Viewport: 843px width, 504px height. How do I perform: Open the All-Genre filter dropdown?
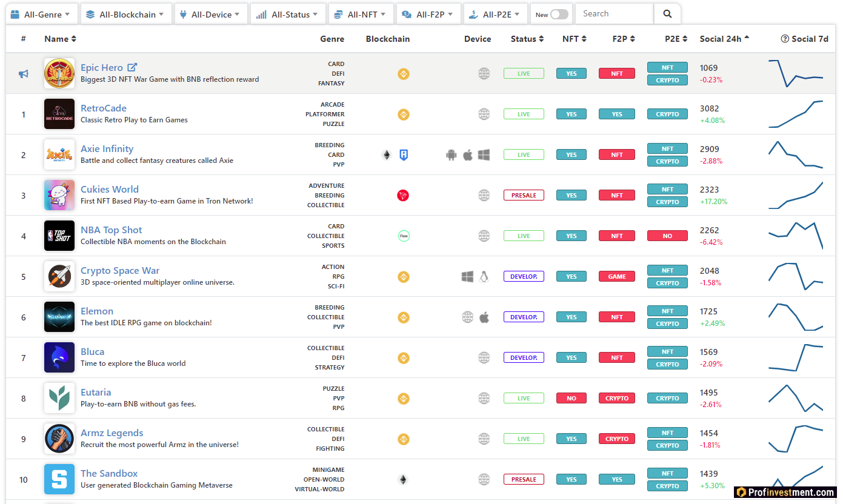coord(41,14)
